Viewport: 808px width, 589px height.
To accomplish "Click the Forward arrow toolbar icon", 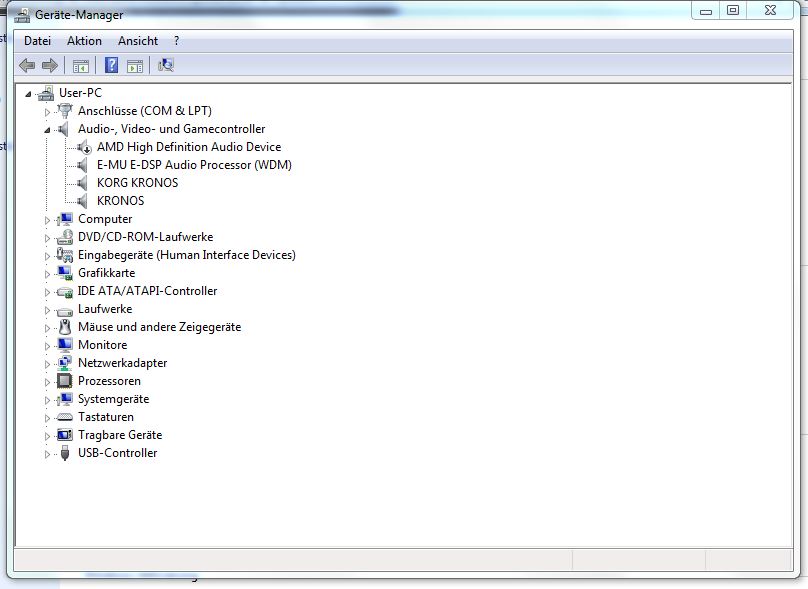I will 49,65.
